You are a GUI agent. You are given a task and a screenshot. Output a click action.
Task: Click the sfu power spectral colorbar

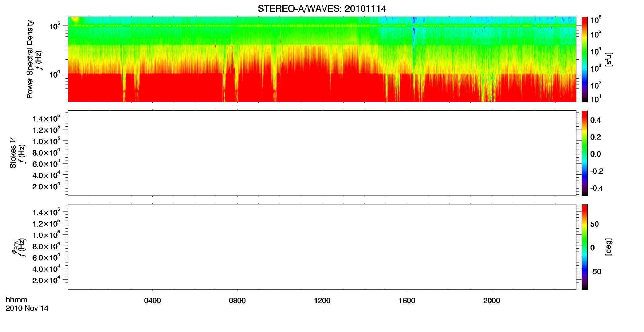click(585, 59)
